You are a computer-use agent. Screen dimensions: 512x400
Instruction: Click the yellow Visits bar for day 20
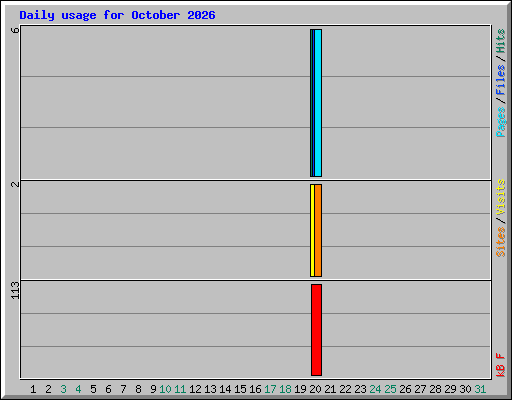(312, 230)
